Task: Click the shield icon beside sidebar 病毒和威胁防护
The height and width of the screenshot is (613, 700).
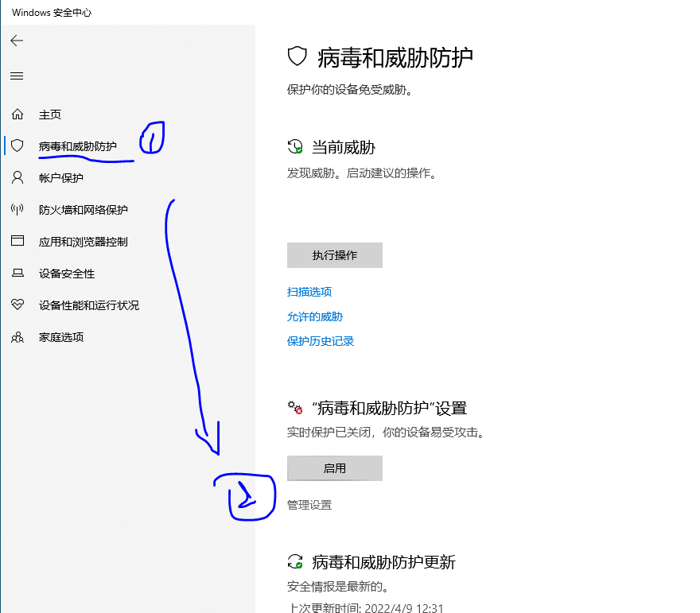Action: tap(17, 145)
